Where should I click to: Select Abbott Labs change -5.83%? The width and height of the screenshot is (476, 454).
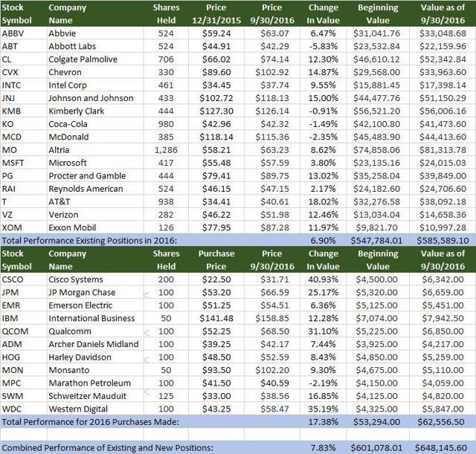click(324, 46)
